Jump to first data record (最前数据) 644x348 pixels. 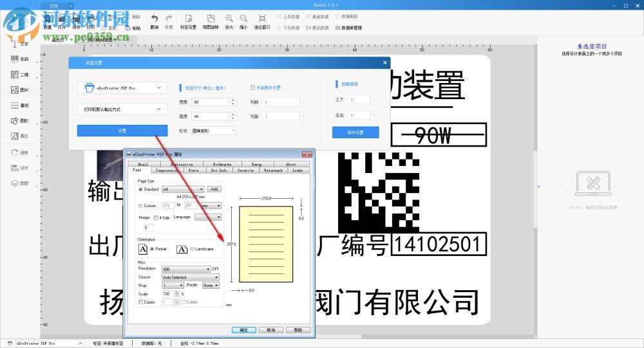[x=317, y=17]
